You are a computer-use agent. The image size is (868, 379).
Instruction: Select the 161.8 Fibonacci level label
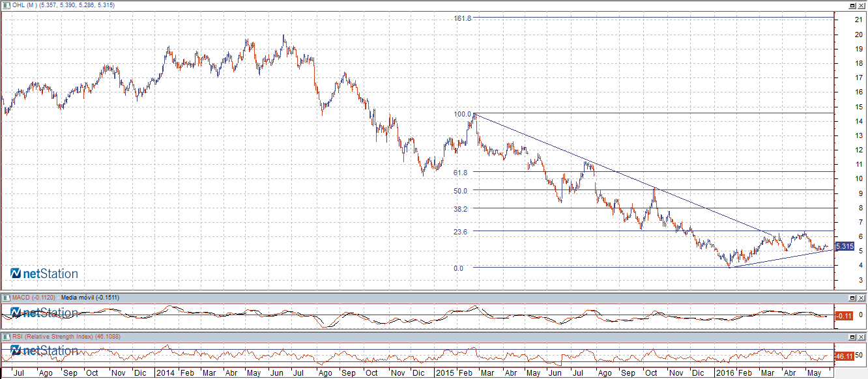tap(462, 18)
